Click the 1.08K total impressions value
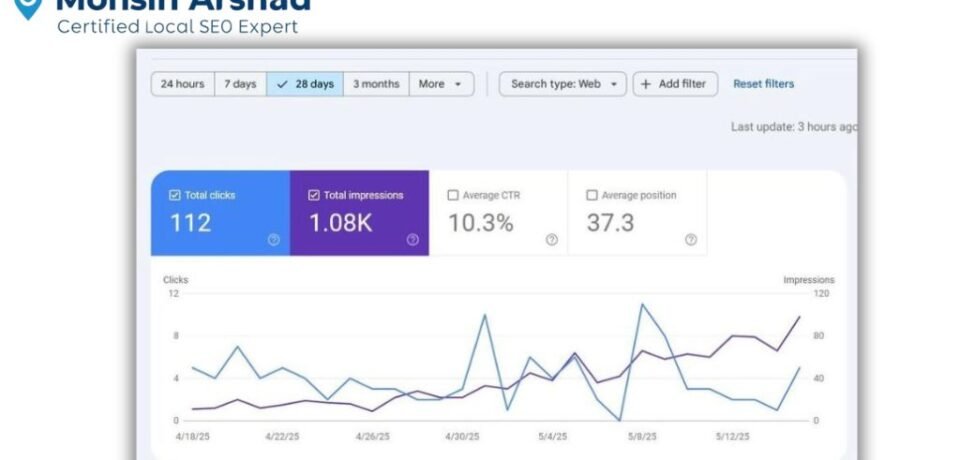The image size is (960, 460). coord(340,223)
